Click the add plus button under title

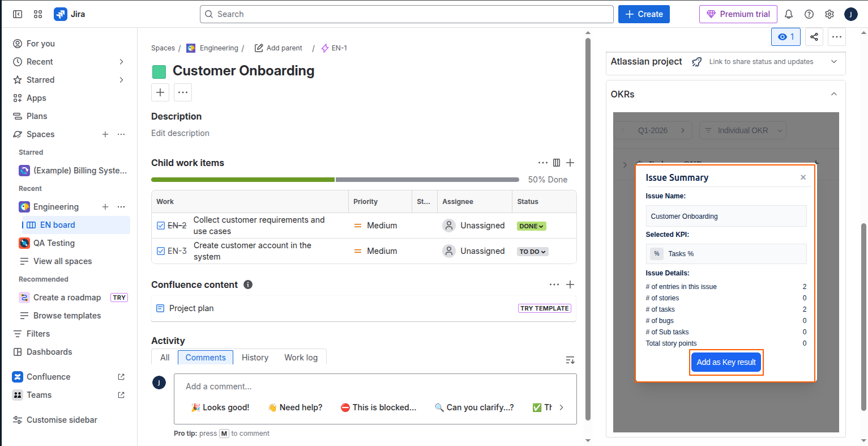[160, 92]
